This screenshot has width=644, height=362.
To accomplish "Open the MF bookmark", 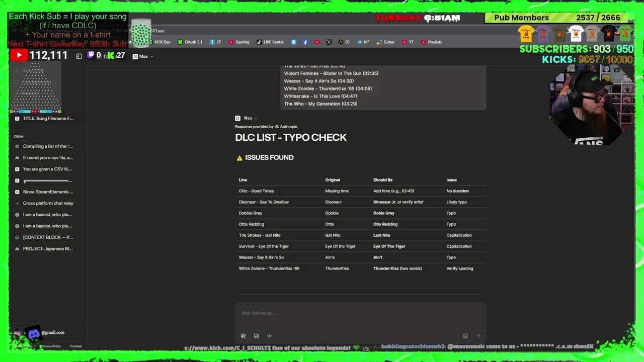I will (363, 42).
